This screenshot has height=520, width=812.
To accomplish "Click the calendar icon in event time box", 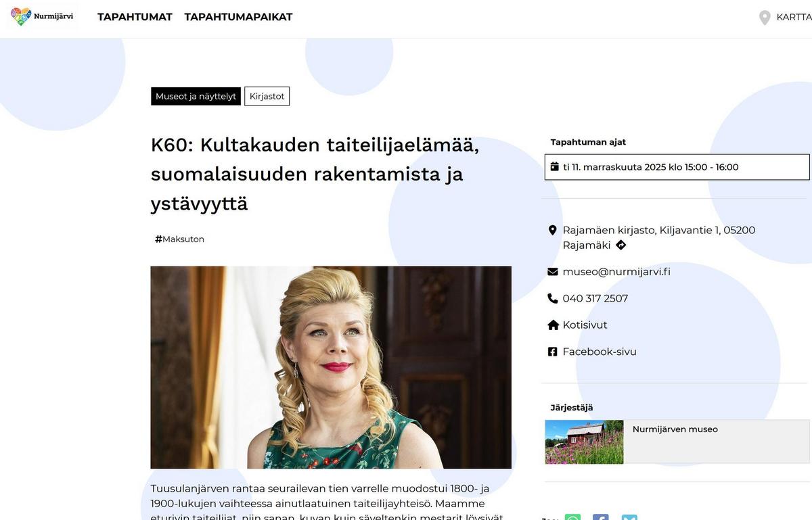I will (555, 167).
